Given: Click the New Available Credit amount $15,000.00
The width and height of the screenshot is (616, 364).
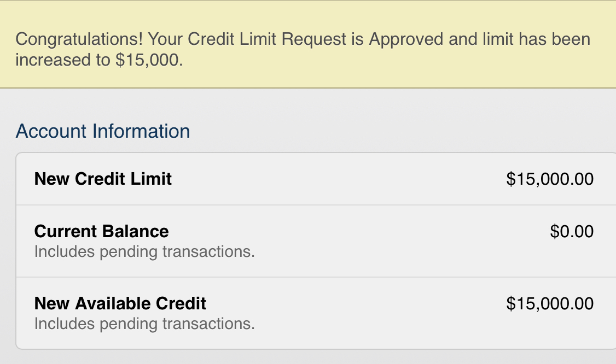Looking at the screenshot, I should [550, 303].
